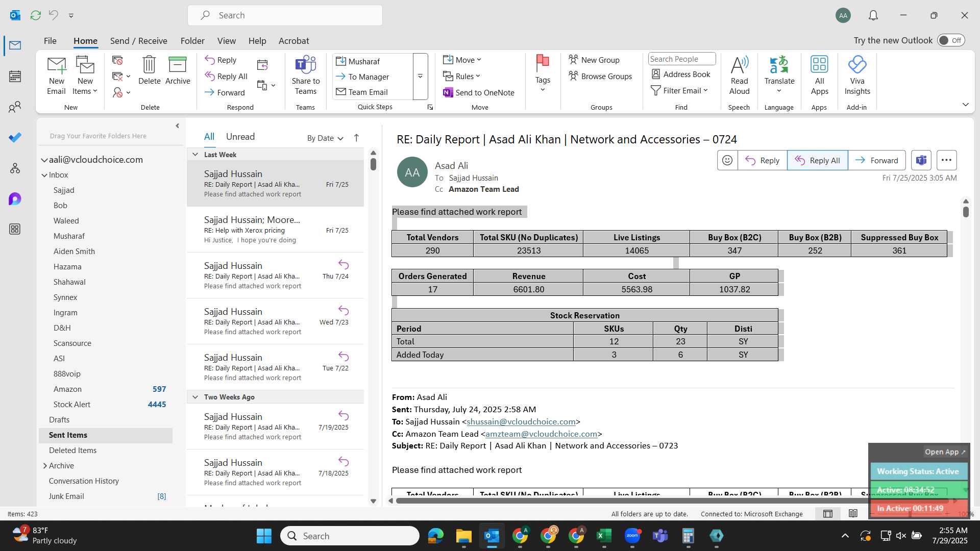
Task: Click Open App in the tracker widget
Action: pyautogui.click(x=945, y=452)
